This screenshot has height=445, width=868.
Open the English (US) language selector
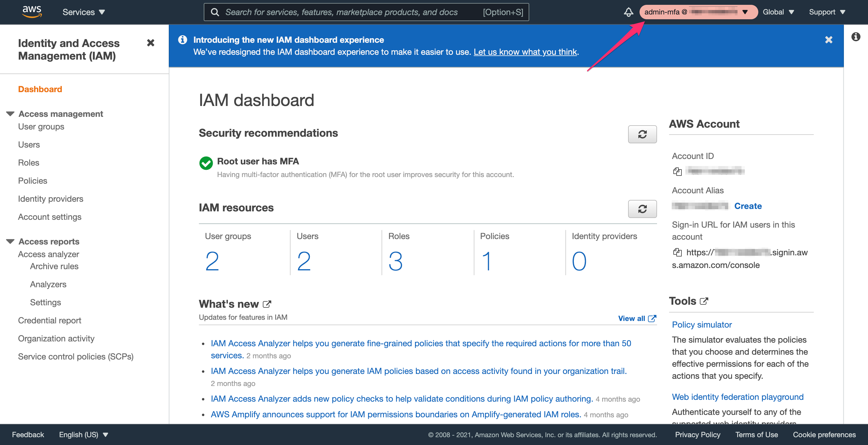pyautogui.click(x=83, y=434)
